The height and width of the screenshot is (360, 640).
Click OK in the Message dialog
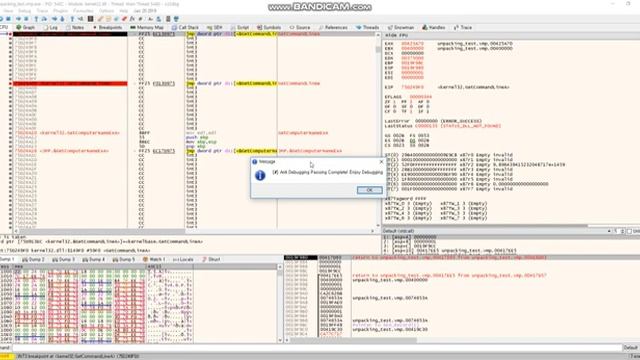pos(369,190)
